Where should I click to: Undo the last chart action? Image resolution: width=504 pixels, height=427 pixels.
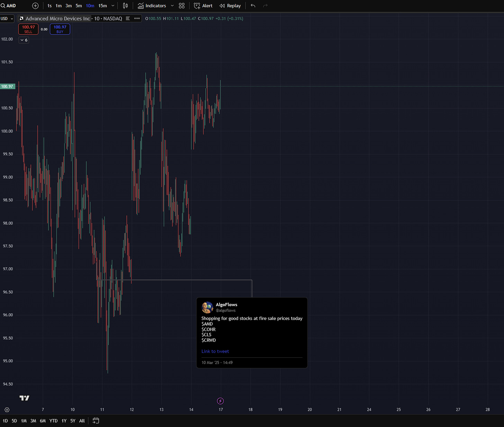[253, 6]
